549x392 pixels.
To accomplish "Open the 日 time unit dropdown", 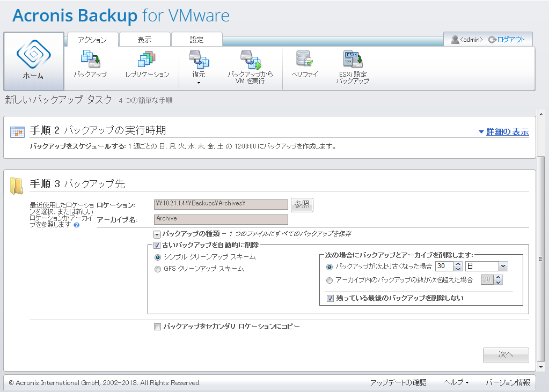I will 503,267.
